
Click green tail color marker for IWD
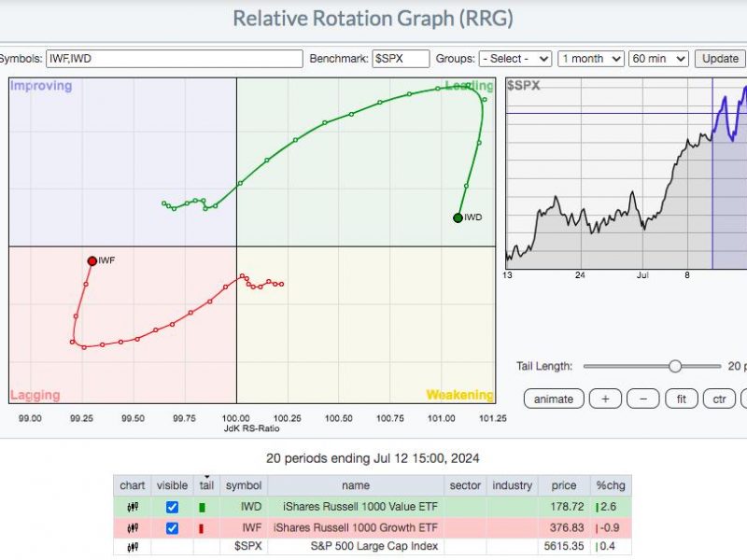202,508
